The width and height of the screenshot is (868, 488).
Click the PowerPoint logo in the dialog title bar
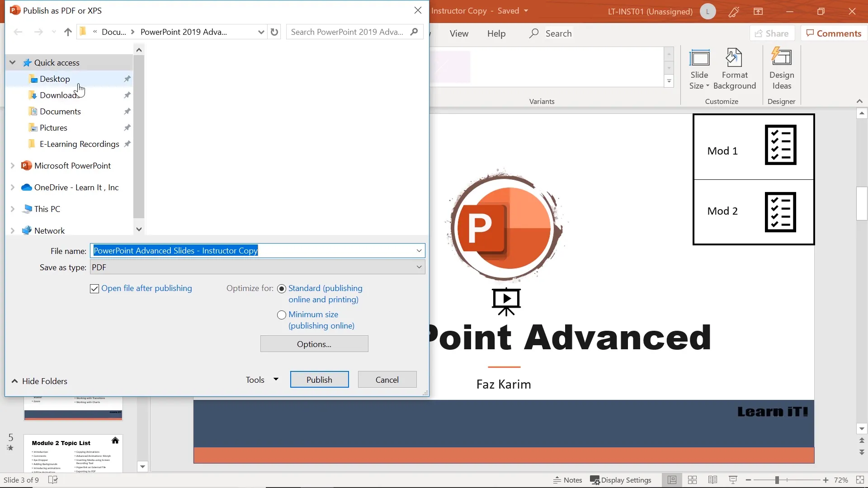(x=14, y=10)
